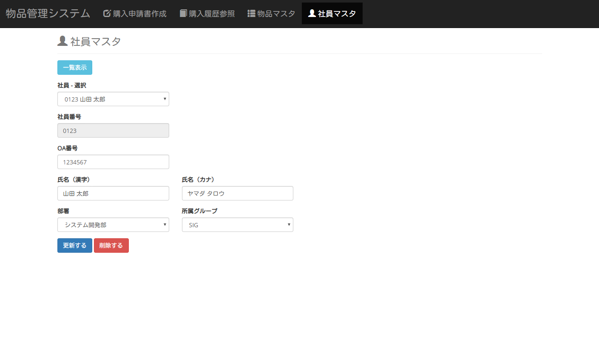
Task: Click the 物品管理システム brand link
Action: [48, 14]
